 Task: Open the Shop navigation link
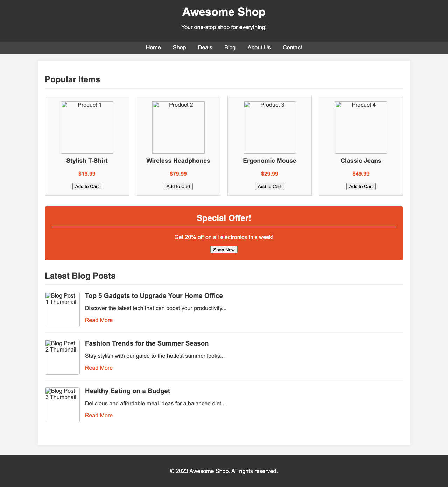click(179, 47)
